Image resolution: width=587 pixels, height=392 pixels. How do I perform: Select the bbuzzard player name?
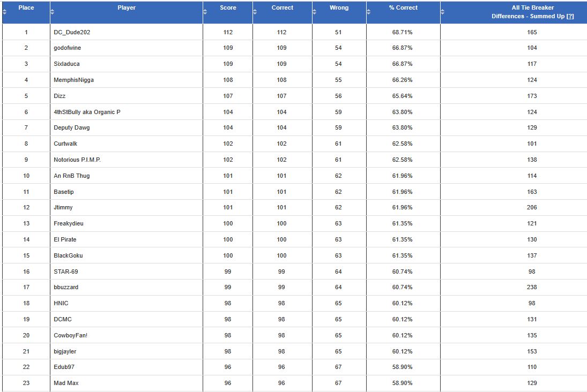[x=66, y=287]
